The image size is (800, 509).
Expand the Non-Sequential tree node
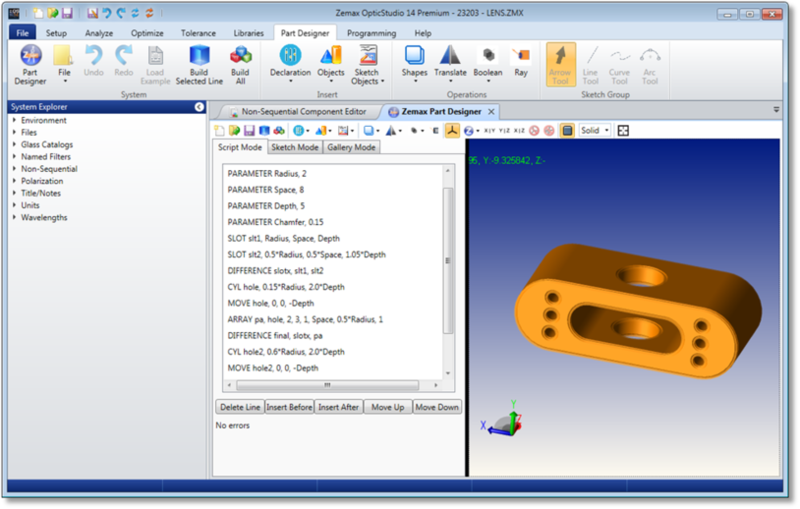tap(14, 170)
